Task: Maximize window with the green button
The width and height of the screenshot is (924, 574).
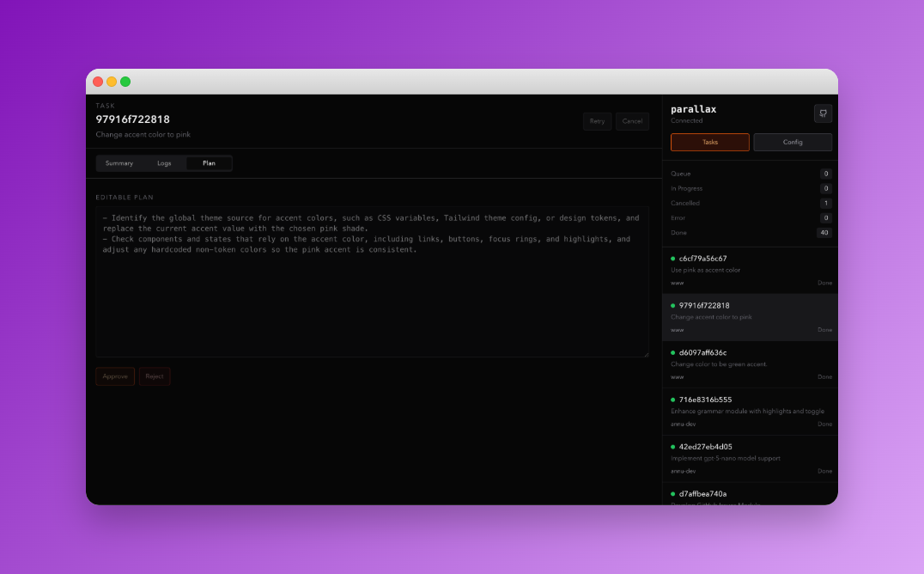Action: [x=125, y=82]
